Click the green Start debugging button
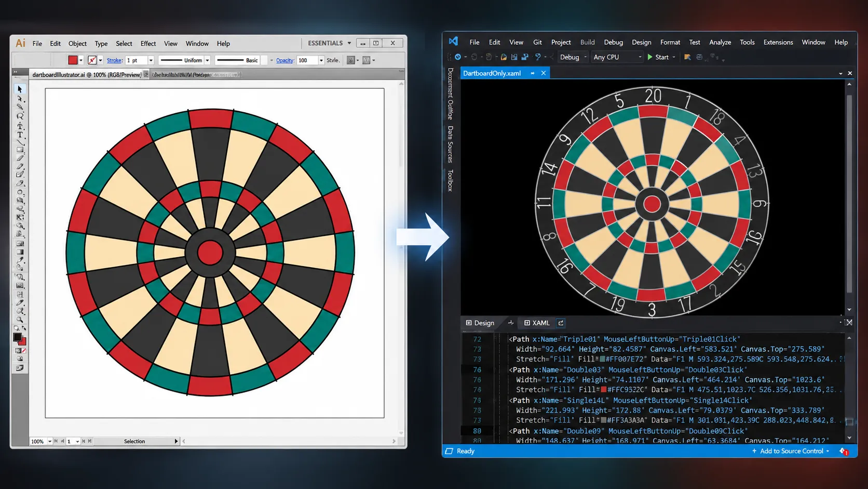The image size is (868, 489). (658, 57)
